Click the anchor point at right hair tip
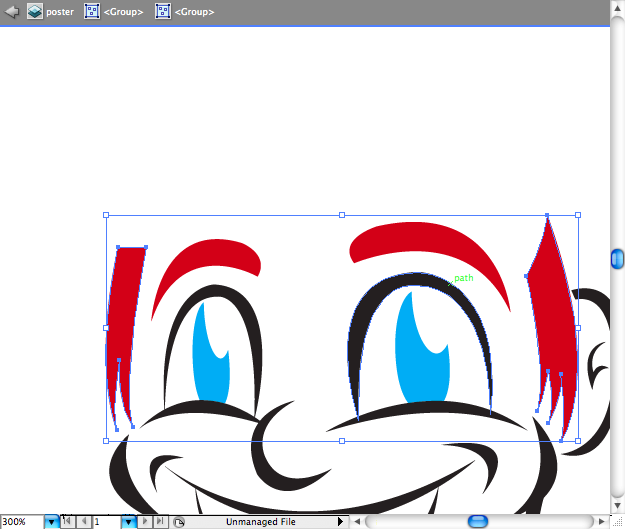Viewport: 625px width, 529px height. point(547,215)
